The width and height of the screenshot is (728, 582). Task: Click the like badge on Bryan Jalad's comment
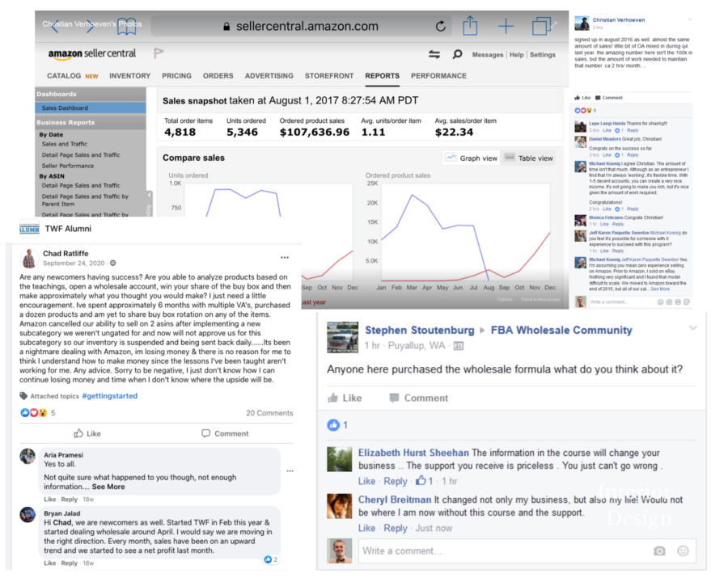(271, 559)
